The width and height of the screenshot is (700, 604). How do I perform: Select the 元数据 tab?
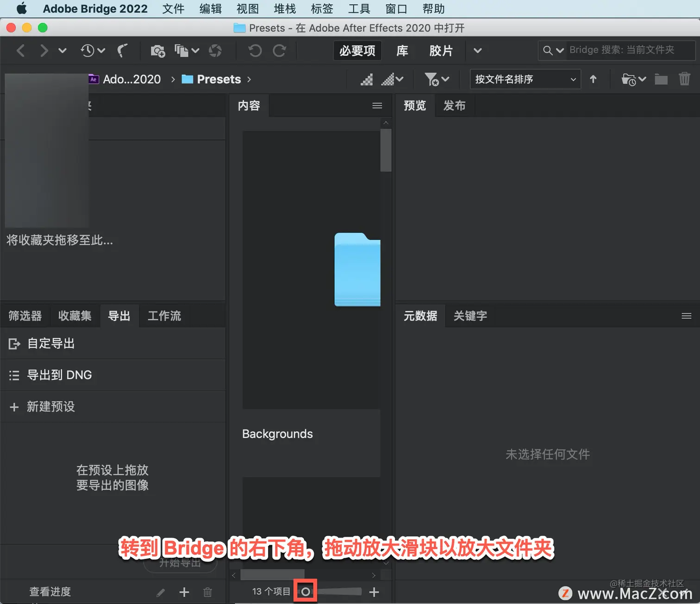[x=420, y=316]
